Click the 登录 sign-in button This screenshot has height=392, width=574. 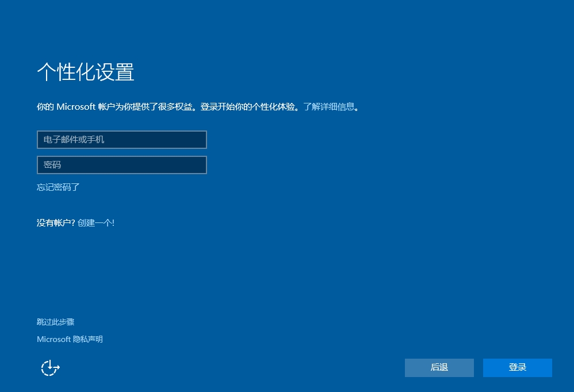(518, 367)
